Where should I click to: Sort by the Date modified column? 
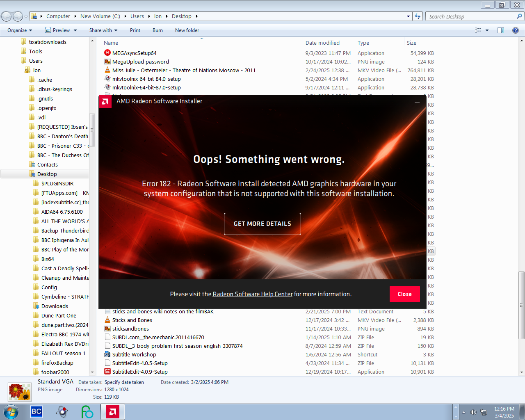click(329, 43)
